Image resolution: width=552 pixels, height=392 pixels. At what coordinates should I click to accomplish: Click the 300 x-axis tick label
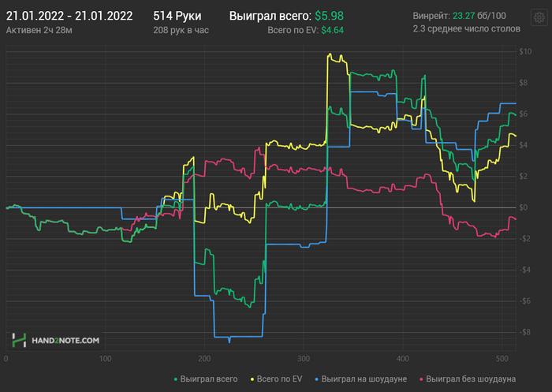click(x=304, y=359)
